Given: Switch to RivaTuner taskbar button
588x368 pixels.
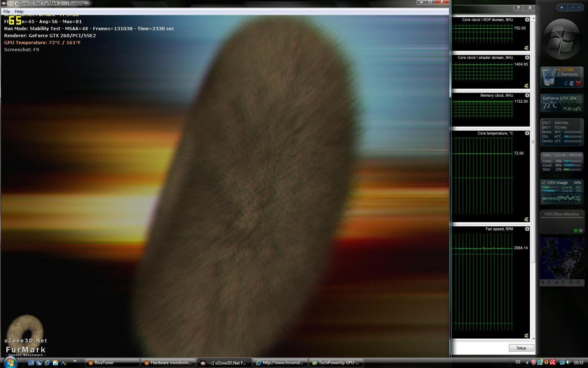Looking at the screenshot, I should 112,363.
